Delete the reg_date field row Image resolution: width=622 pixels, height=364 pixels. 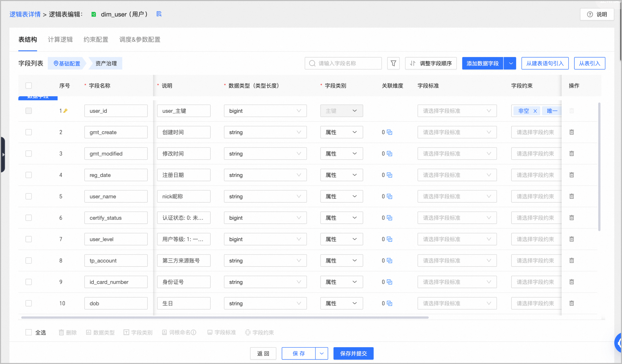(572, 175)
